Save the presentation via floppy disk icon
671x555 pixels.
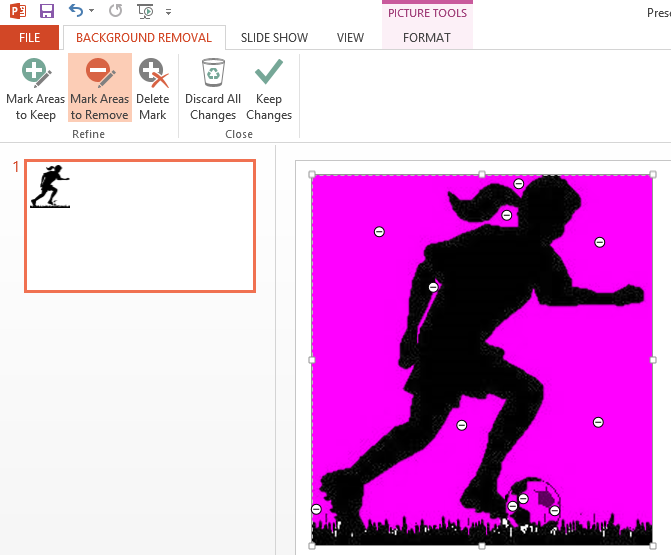click(47, 12)
